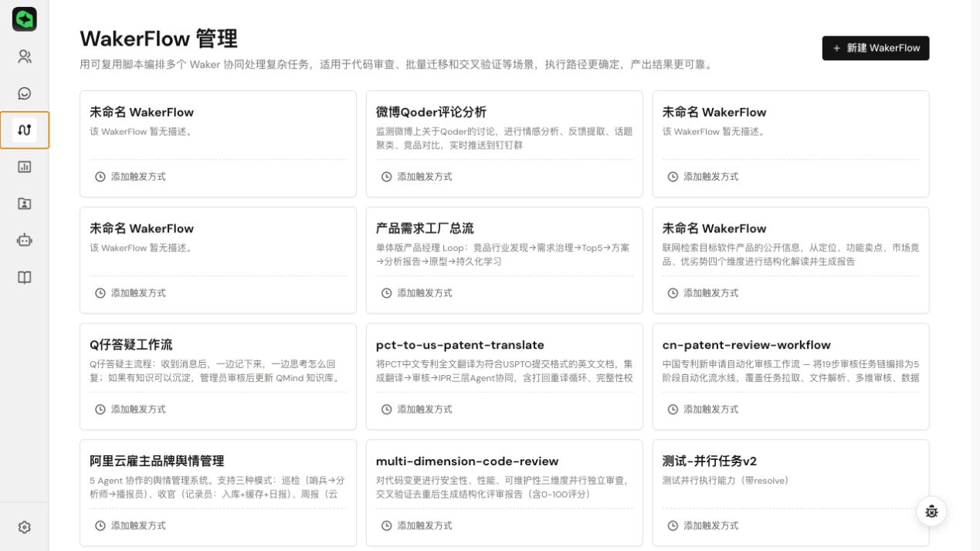
Task: Click description 将PCT中文专利全文翻译
Action: click(x=504, y=371)
